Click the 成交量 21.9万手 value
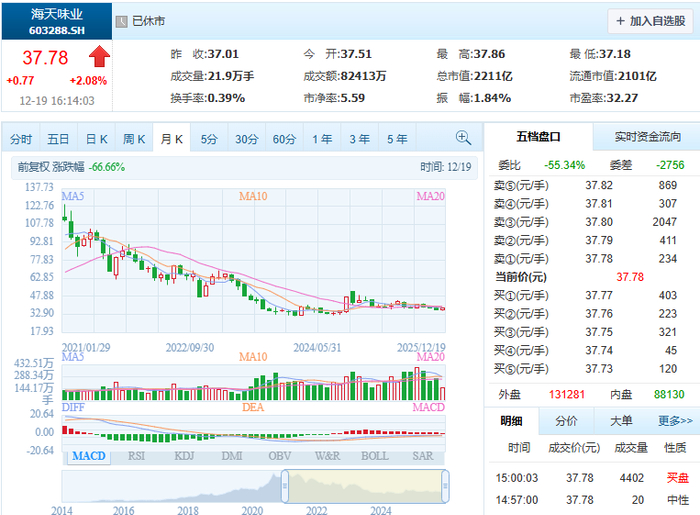The image size is (700, 515). (x=230, y=76)
